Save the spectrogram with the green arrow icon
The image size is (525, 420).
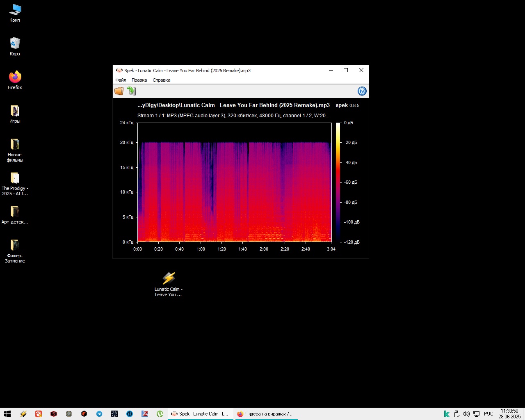coord(132,91)
